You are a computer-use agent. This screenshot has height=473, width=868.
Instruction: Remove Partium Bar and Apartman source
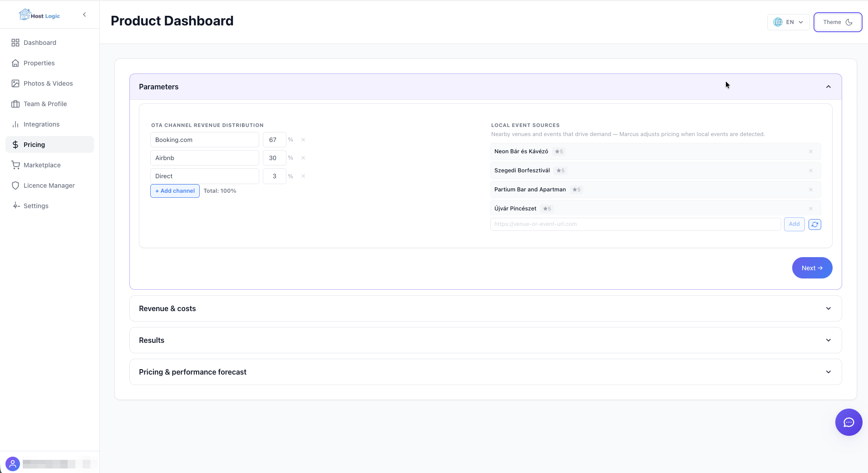point(811,190)
